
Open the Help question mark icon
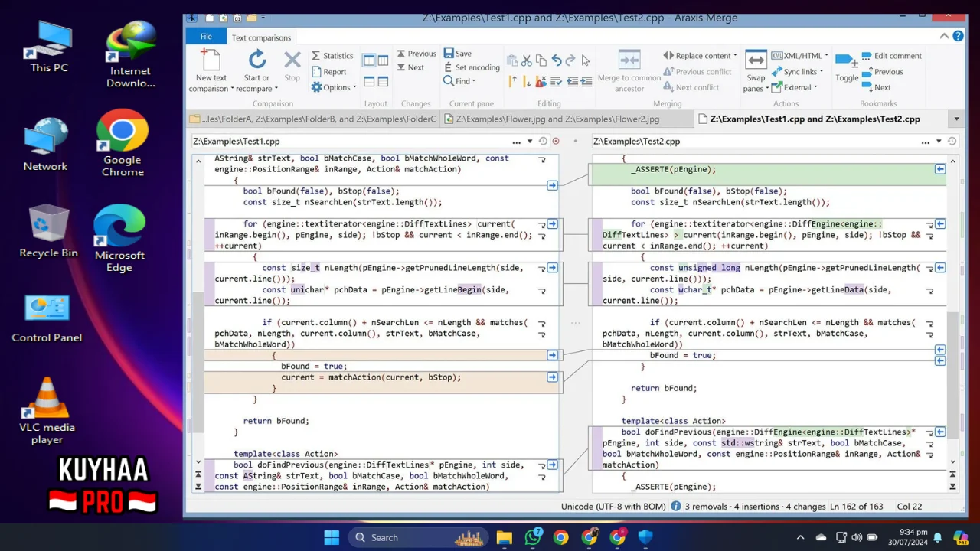coord(958,36)
